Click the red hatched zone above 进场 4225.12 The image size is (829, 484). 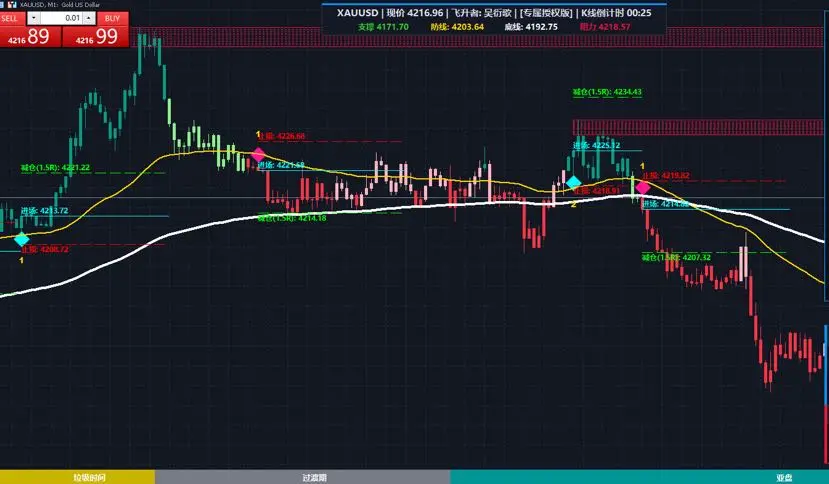(x=698, y=127)
